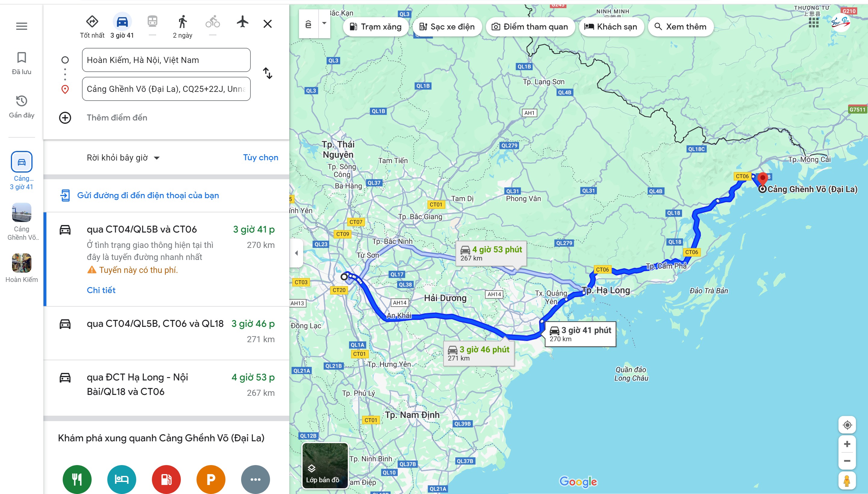Find parking near Cảng Ghềnh Võ
This screenshot has height=494, width=868.
click(211, 480)
